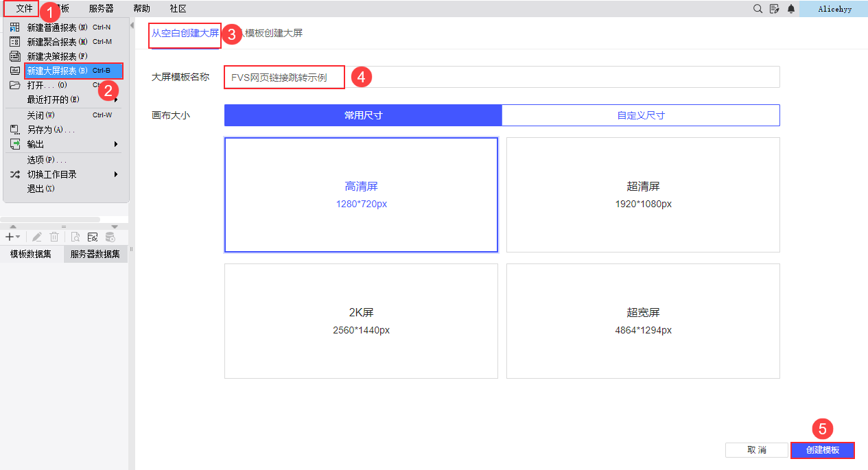Click the pencil edit dataset icon
Image resolution: width=868 pixels, height=470 pixels.
coord(37,237)
